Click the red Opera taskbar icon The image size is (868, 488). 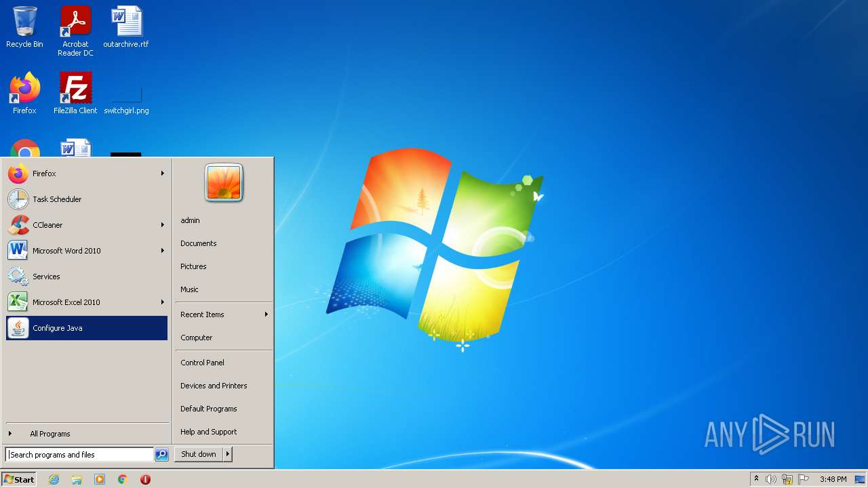145,479
